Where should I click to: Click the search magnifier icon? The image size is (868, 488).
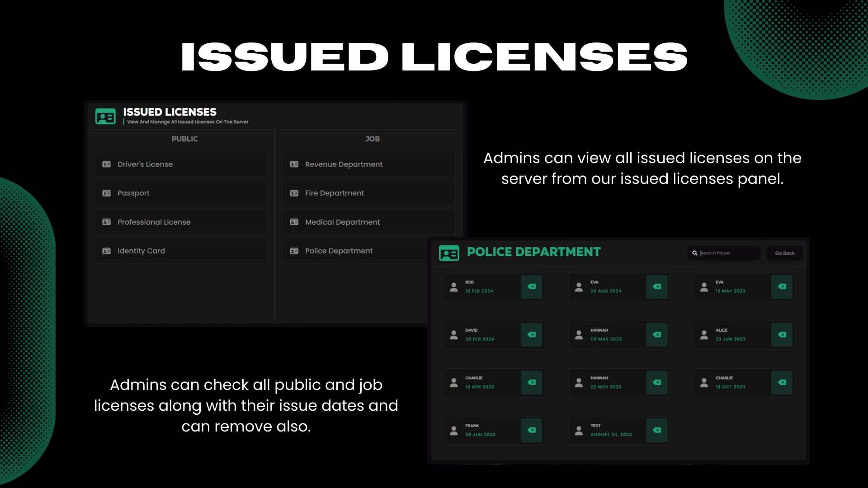tap(695, 253)
